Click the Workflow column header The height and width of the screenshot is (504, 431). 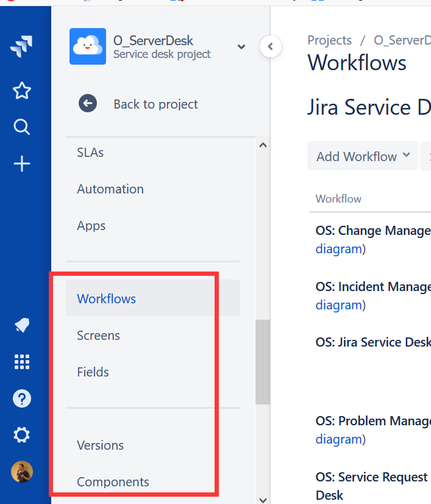pyautogui.click(x=338, y=199)
